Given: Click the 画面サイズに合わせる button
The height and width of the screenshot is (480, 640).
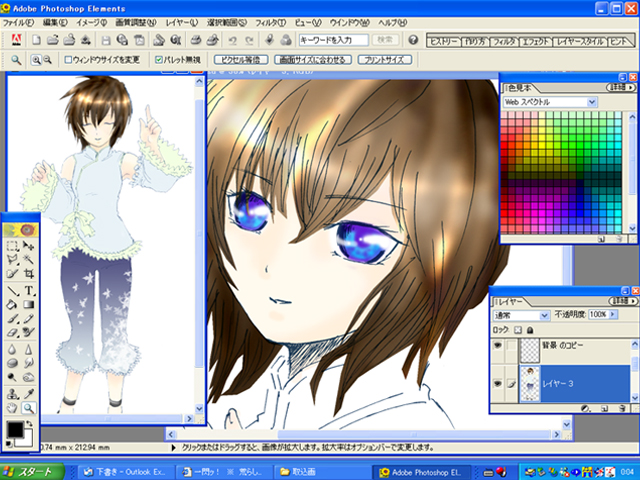Looking at the screenshot, I should click(x=313, y=60).
